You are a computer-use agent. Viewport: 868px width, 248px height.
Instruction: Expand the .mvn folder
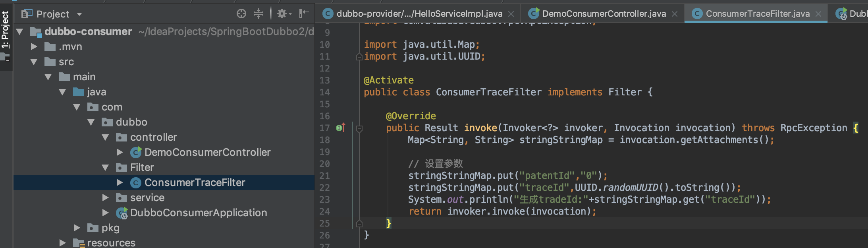coord(34,46)
